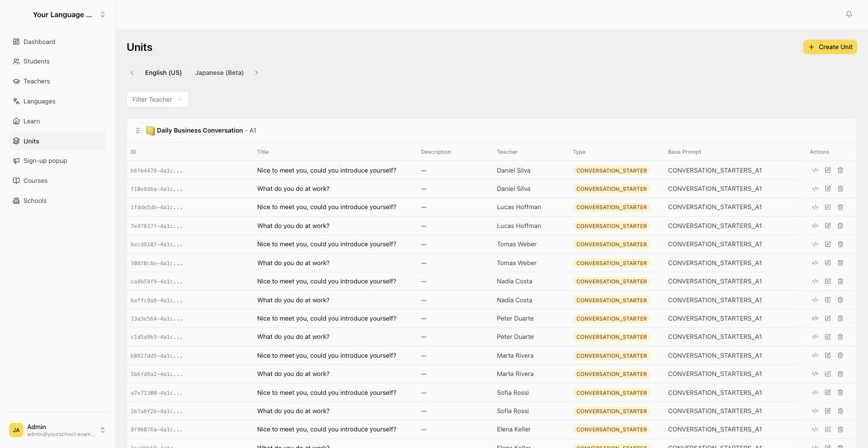
Task: Open the Learn home icon
Action: 17,121
